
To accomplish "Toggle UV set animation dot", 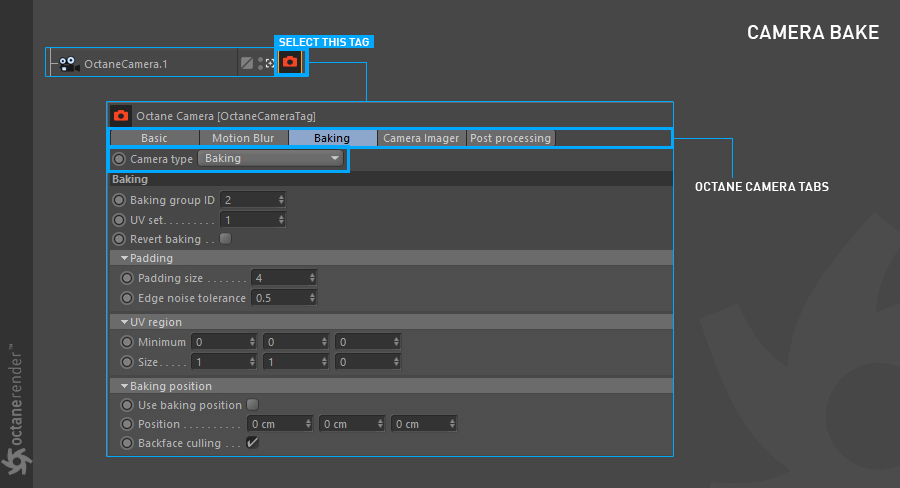I will tap(119, 220).
